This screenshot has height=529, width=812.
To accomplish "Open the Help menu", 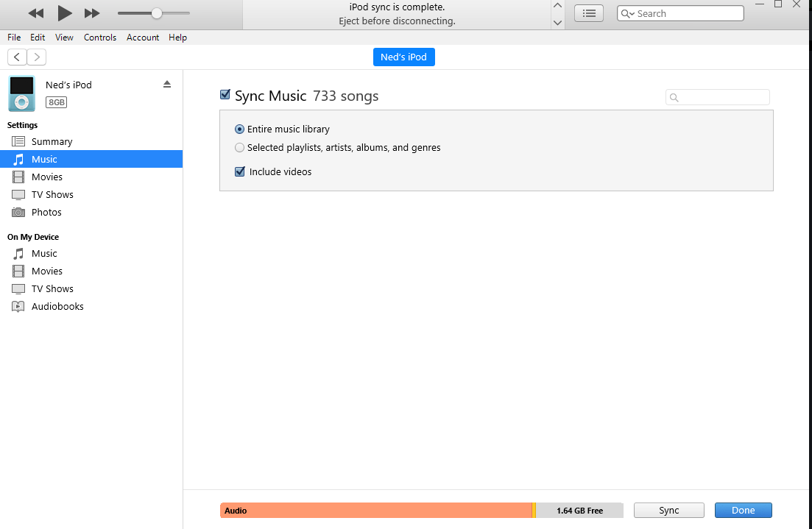I will [177, 38].
